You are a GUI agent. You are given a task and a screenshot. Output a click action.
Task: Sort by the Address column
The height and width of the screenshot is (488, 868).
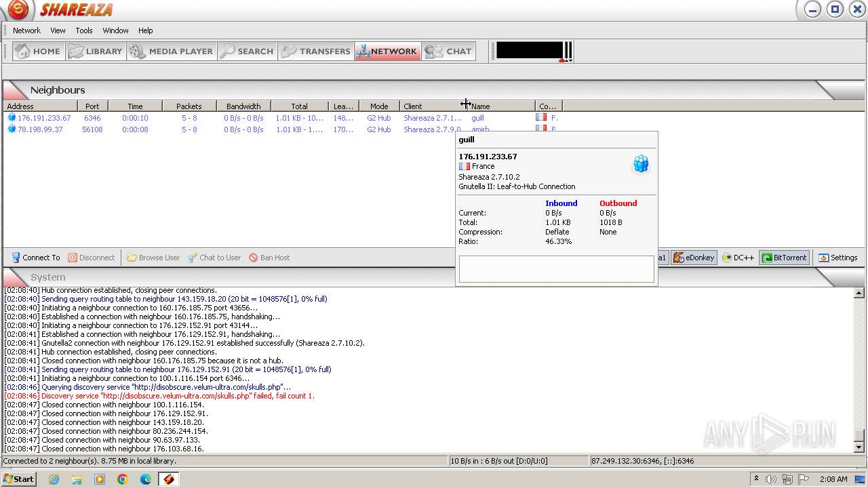[40, 106]
